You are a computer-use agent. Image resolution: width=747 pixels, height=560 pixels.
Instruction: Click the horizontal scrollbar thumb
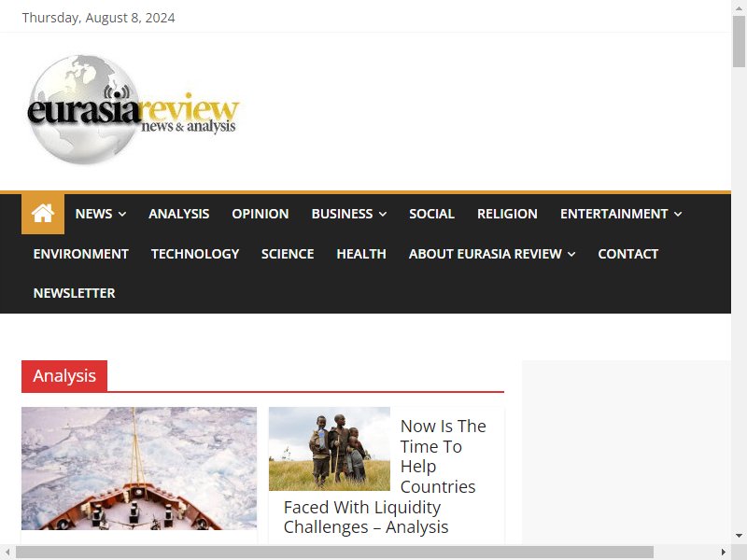click(x=334, y=553)
